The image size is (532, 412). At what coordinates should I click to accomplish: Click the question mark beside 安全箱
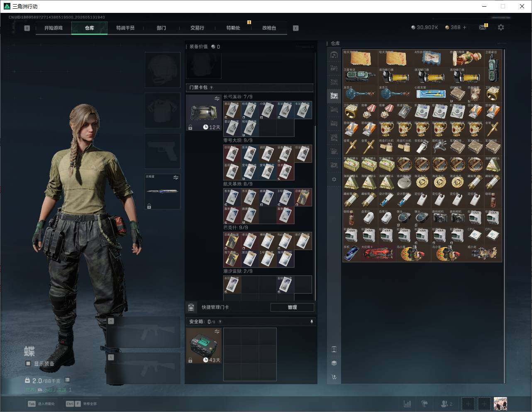click(x=220, y=321)
